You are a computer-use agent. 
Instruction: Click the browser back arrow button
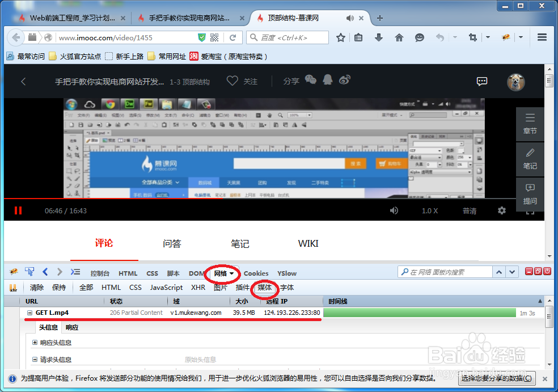(x=16, y=37)
